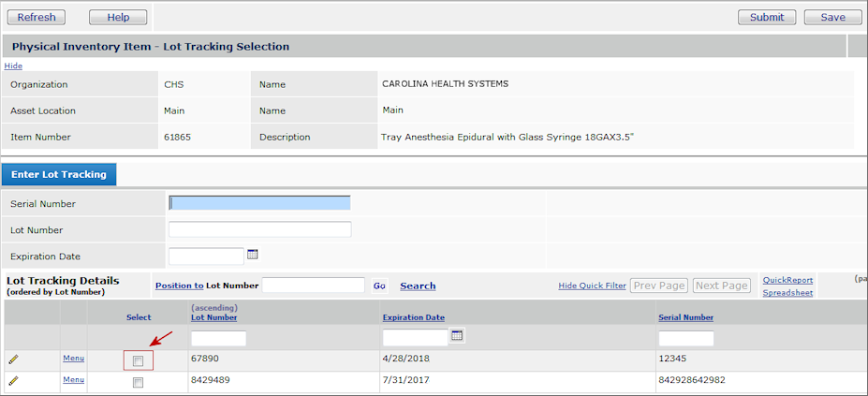Click Go button next to Position to field
This screenshot has height=396, width=868.
click(x=379, y=286)
